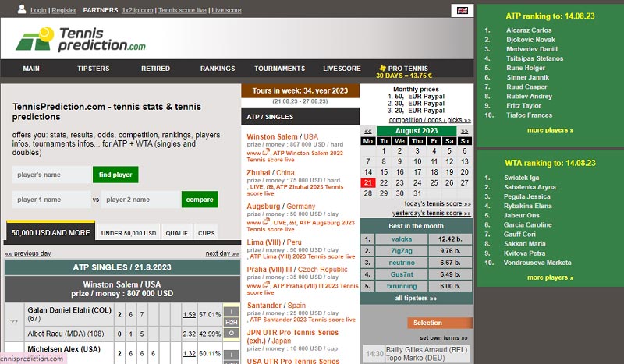Open tipster Gus7nt profile
This screenshot has width=624, height=364.
pos(402,274)
